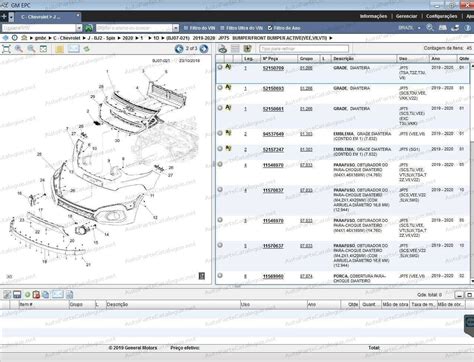Toggle the Filtro do VIN checkbox
The image size is (474, 362).
(x=186, y=28)
